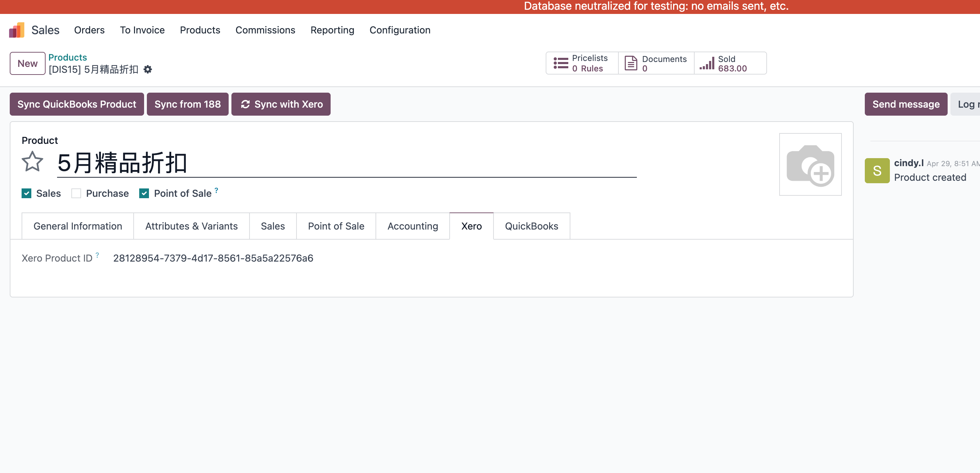
Task: Click Sync with Xero button
Action: pos(281,104)
